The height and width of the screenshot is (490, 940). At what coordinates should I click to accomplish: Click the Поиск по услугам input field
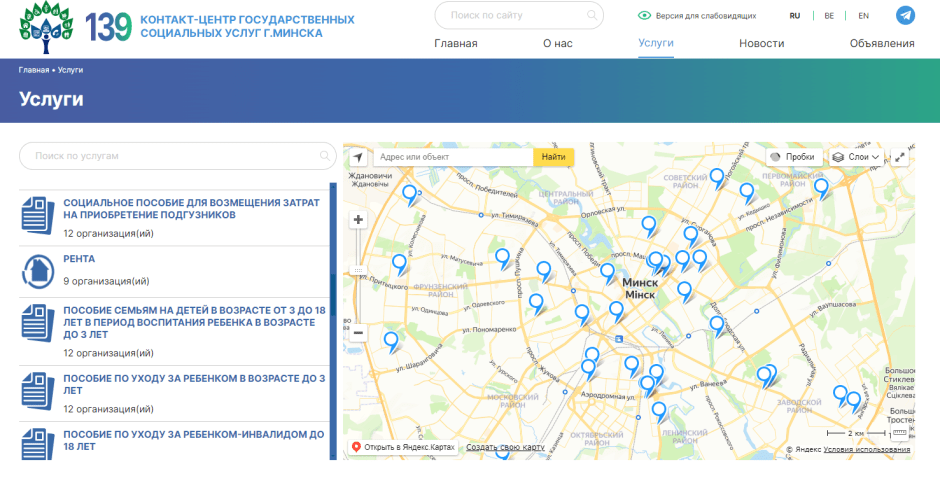click(170, 156)
